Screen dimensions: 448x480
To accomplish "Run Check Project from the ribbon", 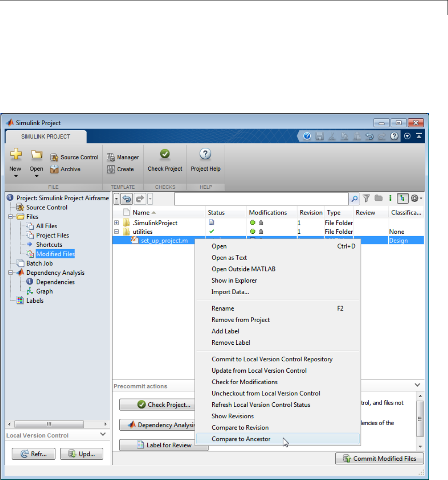I will [165, 161].
